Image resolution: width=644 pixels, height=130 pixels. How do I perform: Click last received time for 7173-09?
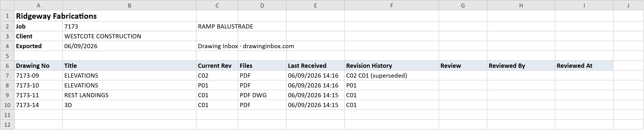315,76
